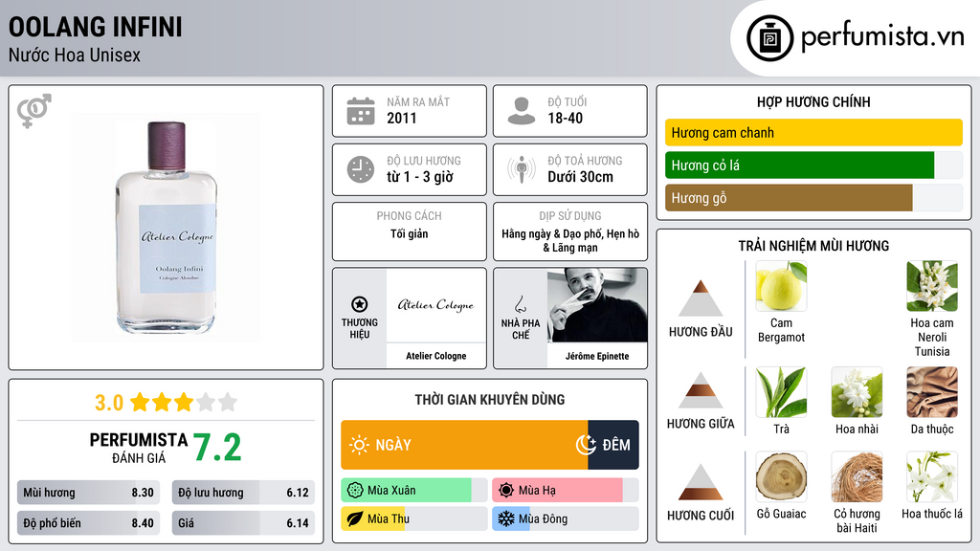The width and height of the screenshot is (980, 551).
Task: Click the perfumista.vn bottle logo icon
Action: pyautogui.click(x=770, y=38)
